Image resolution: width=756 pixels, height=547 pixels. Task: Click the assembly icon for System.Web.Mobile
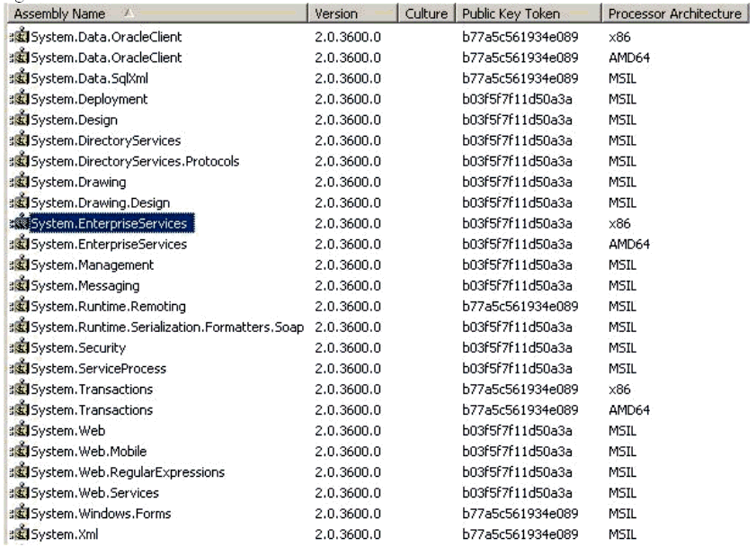[20, 451]
